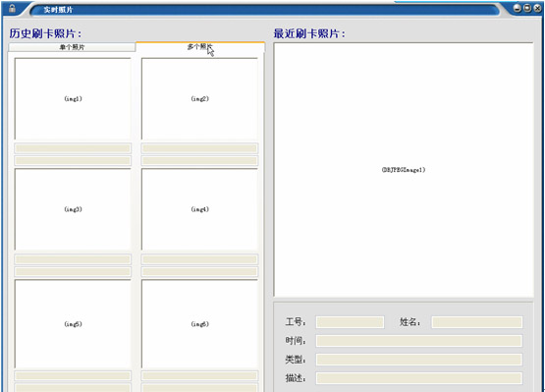Click the DBJPEGImage1 recent photo area
The width and height of the screenshot is (545, 392).
point(404,170)
